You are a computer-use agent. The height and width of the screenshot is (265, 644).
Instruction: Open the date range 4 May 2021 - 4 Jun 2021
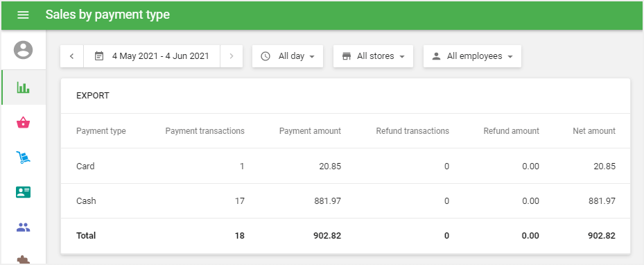152,56
